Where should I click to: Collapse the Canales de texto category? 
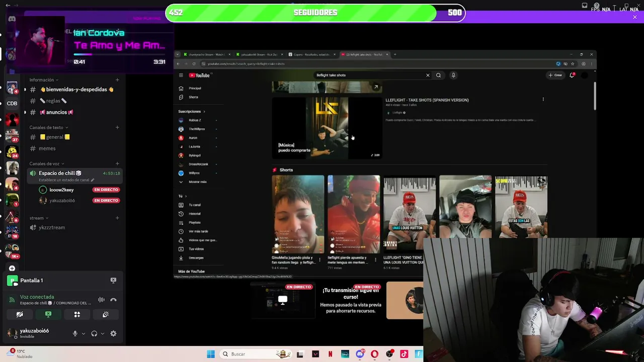pos(49,128)
